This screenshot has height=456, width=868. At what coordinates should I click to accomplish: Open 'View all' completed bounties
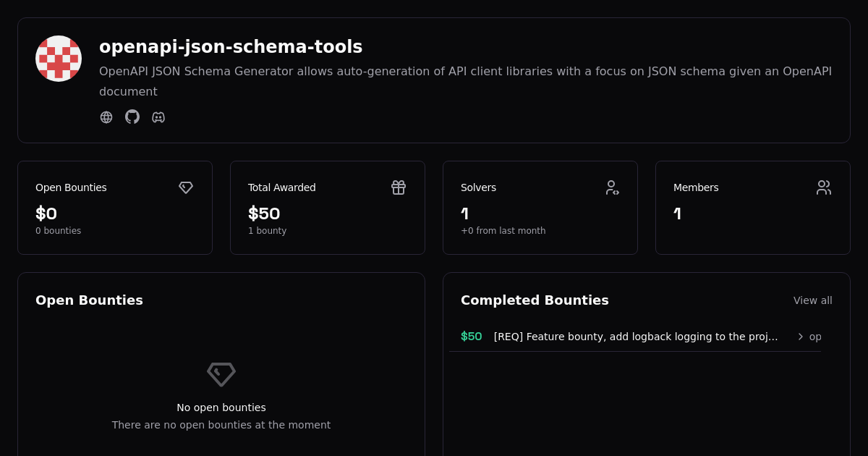(x=812, y=300)
